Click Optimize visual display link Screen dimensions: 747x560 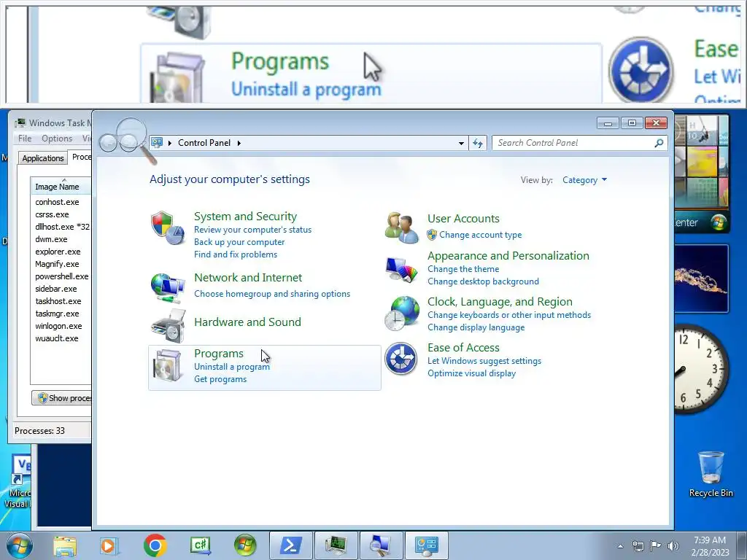(x=471, y=373)
